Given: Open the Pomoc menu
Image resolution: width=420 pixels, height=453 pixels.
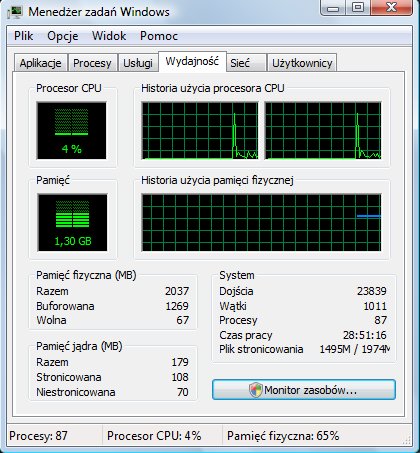Looking at the screenshot, I should pos(159,36).
